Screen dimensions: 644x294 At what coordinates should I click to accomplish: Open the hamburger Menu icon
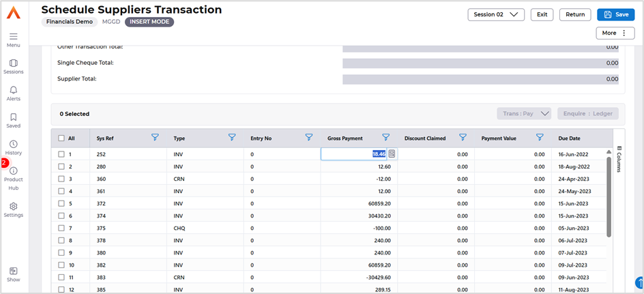pyautogui.click(x=14, y=36)
